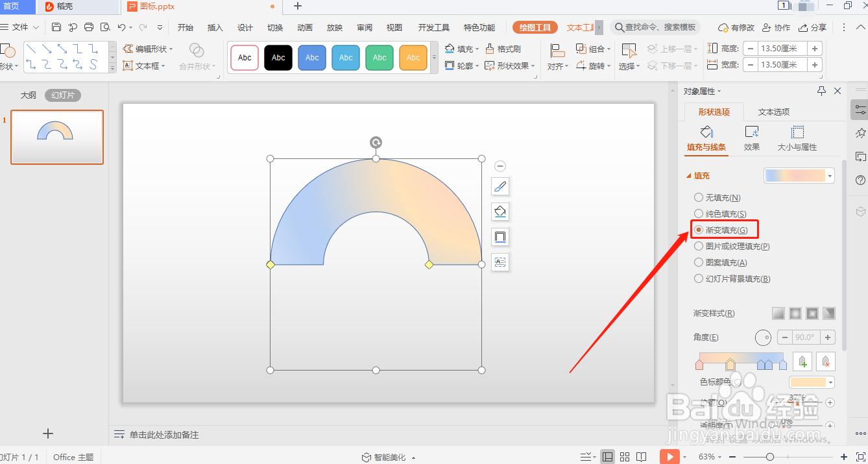Select slide 1 thumbnail

coord(57,137)
